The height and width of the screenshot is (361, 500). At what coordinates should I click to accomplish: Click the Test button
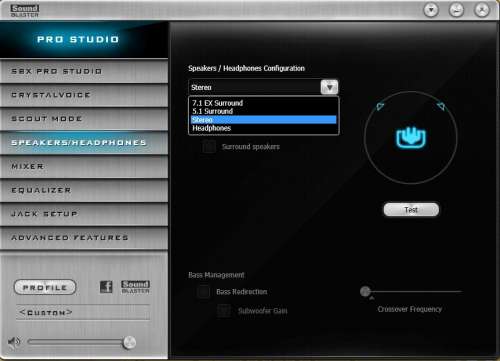411,210
